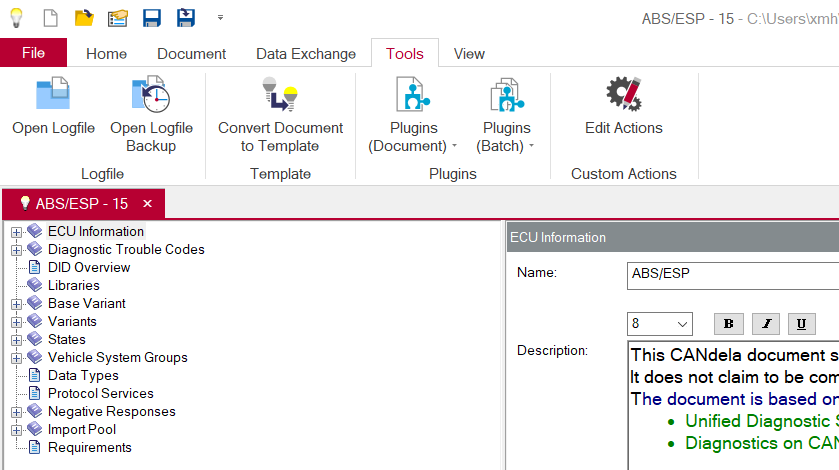Click the Protocol Services document icon

34,393
